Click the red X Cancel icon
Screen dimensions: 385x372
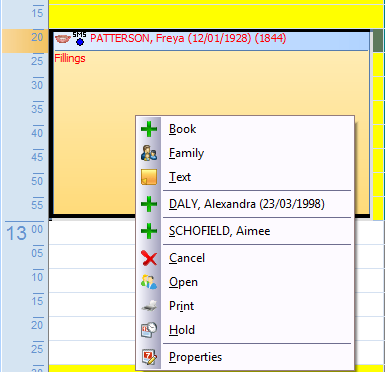click(x=149, y=258)
